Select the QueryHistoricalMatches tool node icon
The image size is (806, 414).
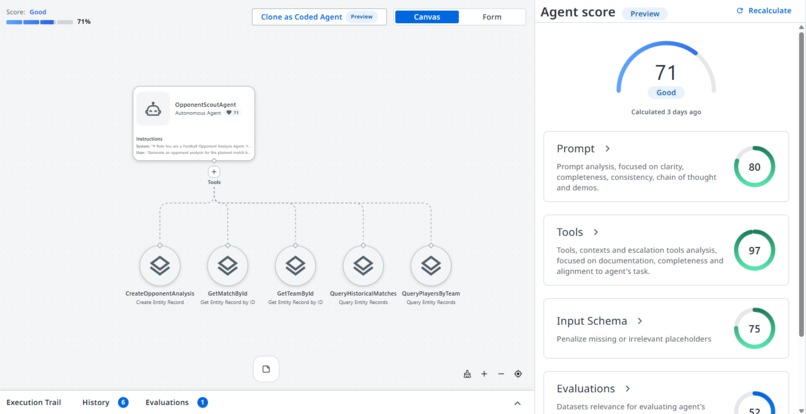pyautogui.click(x=363, y=266)
